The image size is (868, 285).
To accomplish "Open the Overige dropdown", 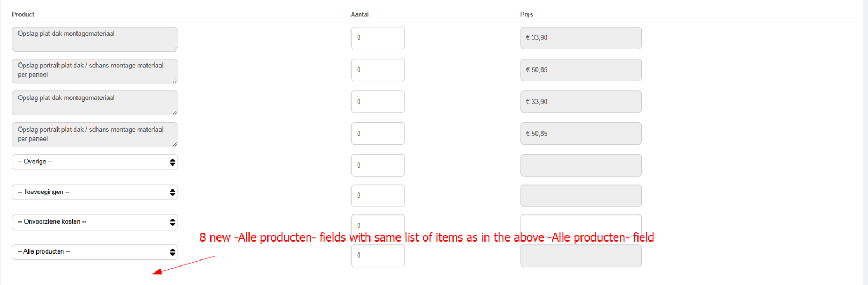I will 94,162.
